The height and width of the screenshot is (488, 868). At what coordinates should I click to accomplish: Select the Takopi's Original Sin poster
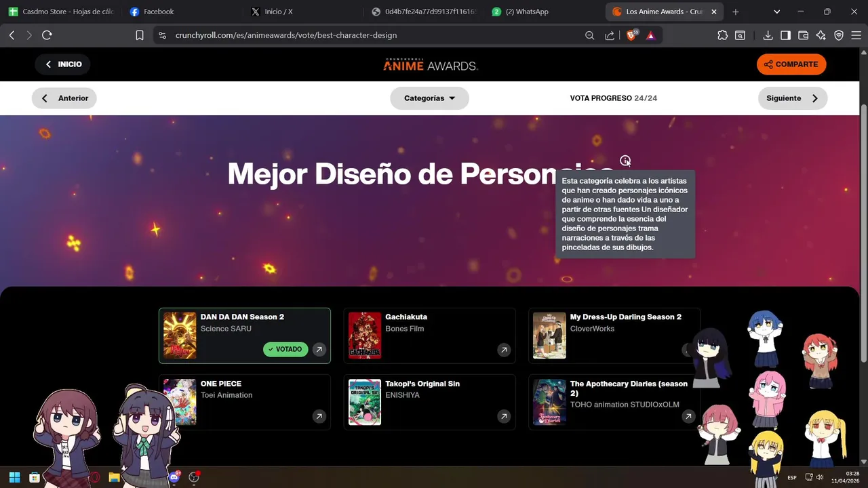365,402
